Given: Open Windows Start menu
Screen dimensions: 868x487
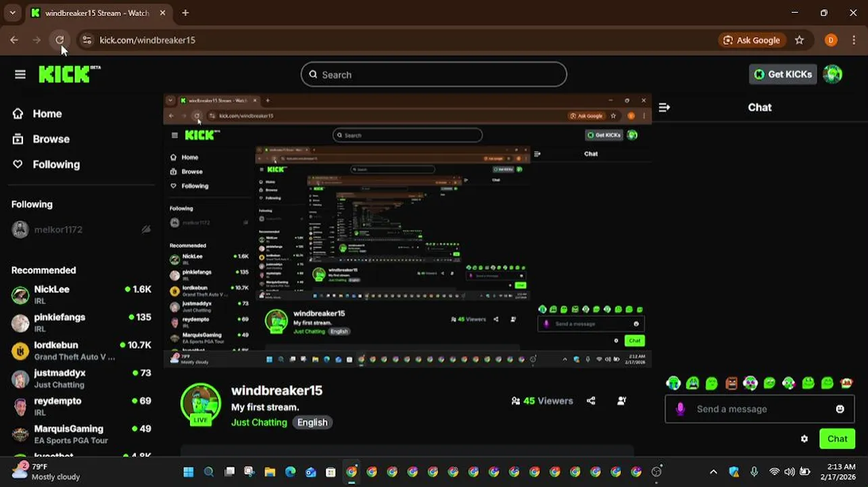Looking at the screenshot, I should (189, 472).
